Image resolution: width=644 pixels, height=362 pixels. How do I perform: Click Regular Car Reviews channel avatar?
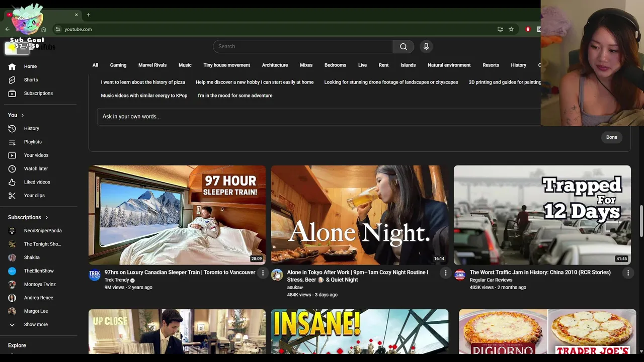tap(460, 275)
